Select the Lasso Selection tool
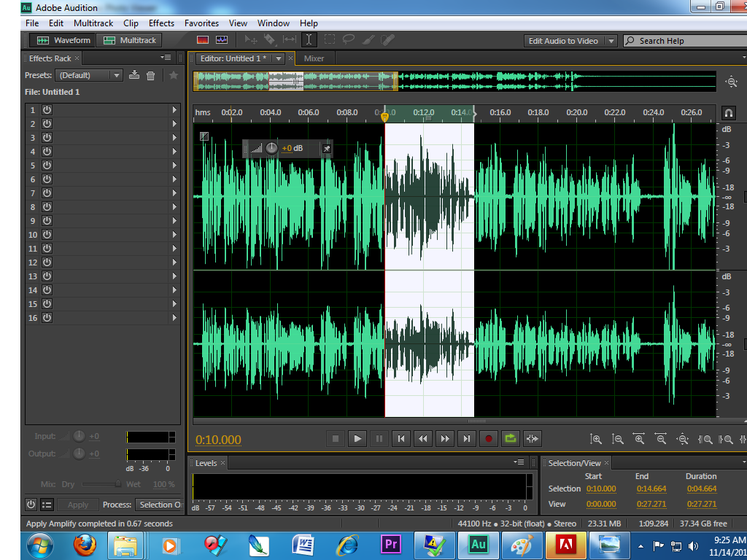 (x=349, y=40)
